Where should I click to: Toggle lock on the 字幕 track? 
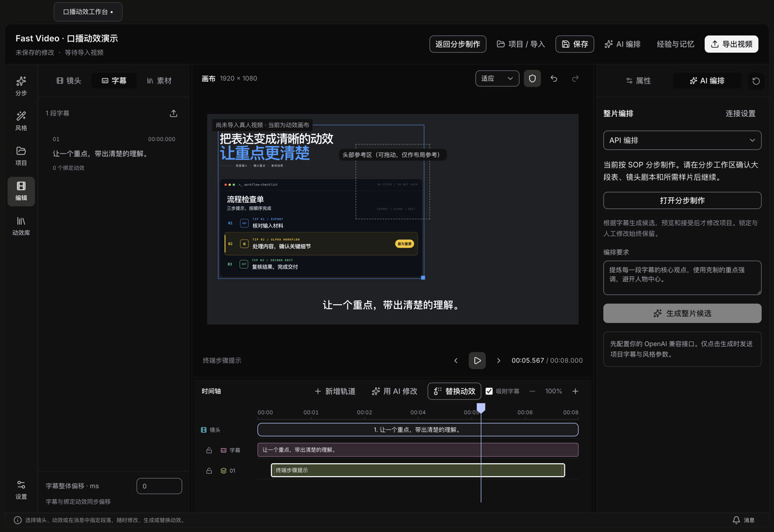[x=209, y=450]
